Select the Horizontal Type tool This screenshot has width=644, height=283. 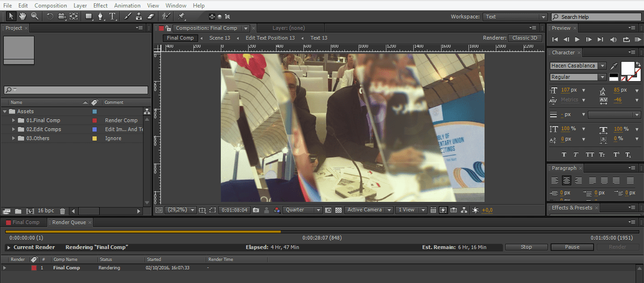[112, 17]
